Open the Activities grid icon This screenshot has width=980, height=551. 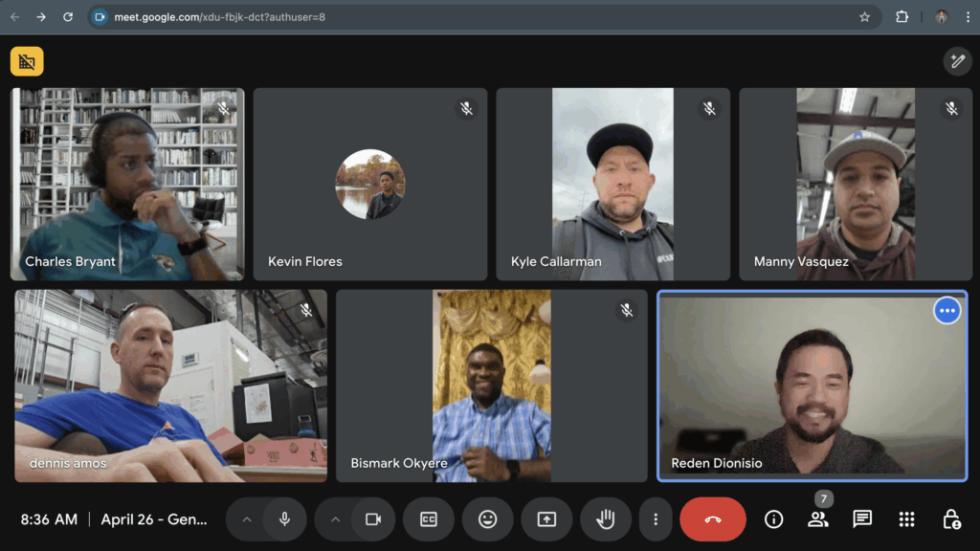906,519
